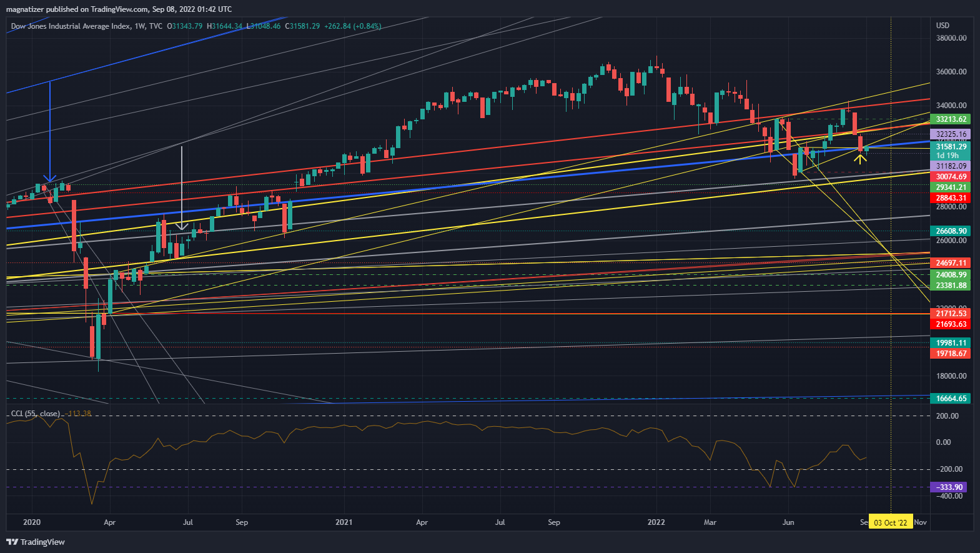Select the 03 Oct '22 date marker

click(x=890, y=522)
